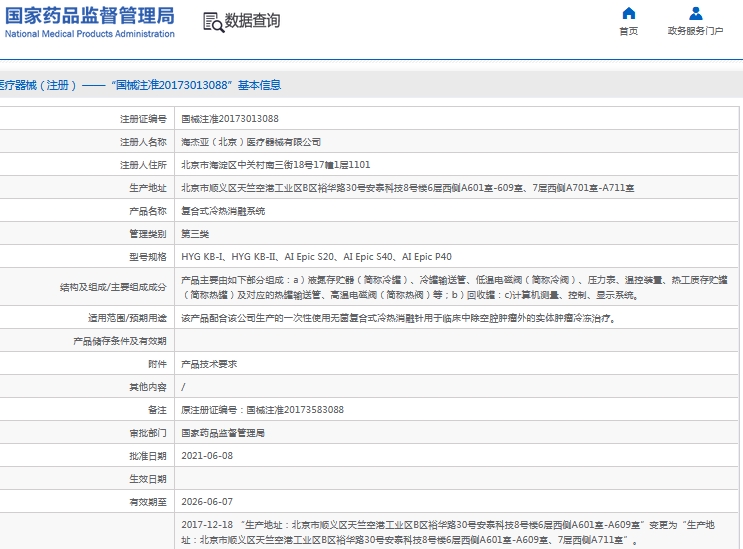The height and width of the screenshot is (549, 743).
Task: Click the 型号规格 row label
Action: coord(148,257)
